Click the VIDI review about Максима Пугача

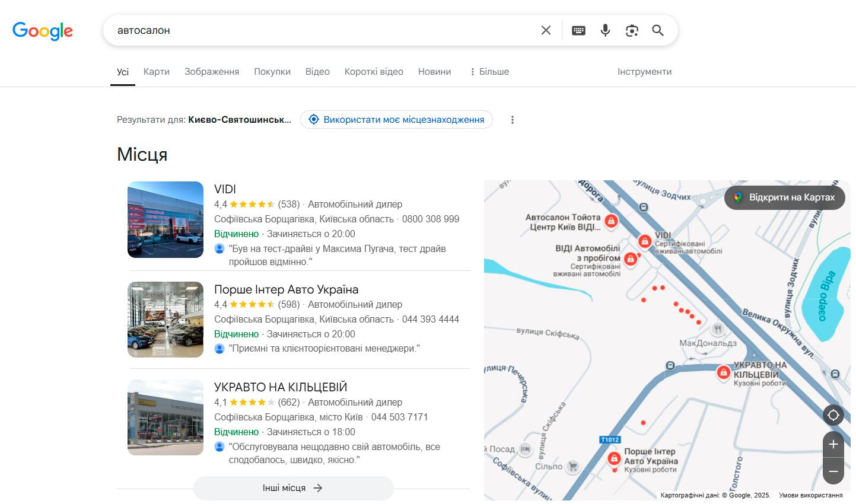tap(338, 255)
